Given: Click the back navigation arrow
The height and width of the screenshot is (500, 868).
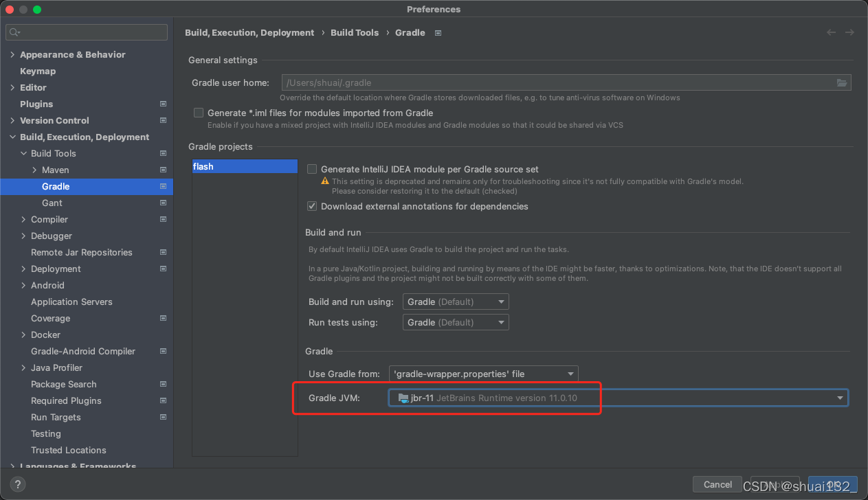Looking at the screenshot, I should click(x=831, y=32).
